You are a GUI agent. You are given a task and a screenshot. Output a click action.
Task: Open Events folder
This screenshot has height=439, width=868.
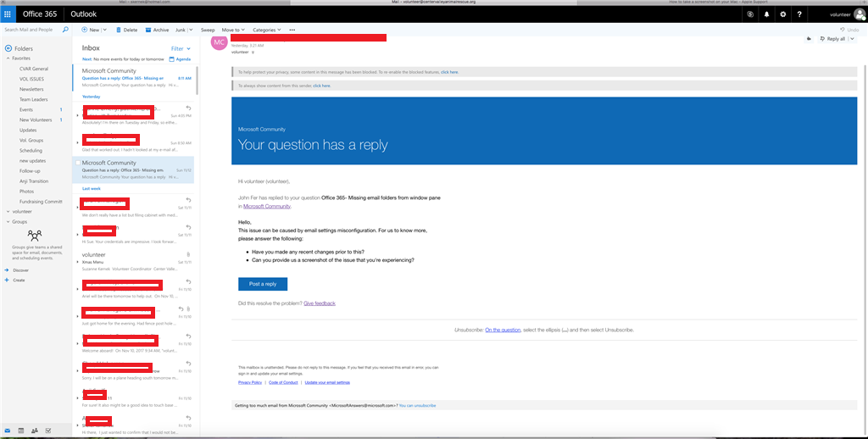pyautogui.click(x=26, y=109)
